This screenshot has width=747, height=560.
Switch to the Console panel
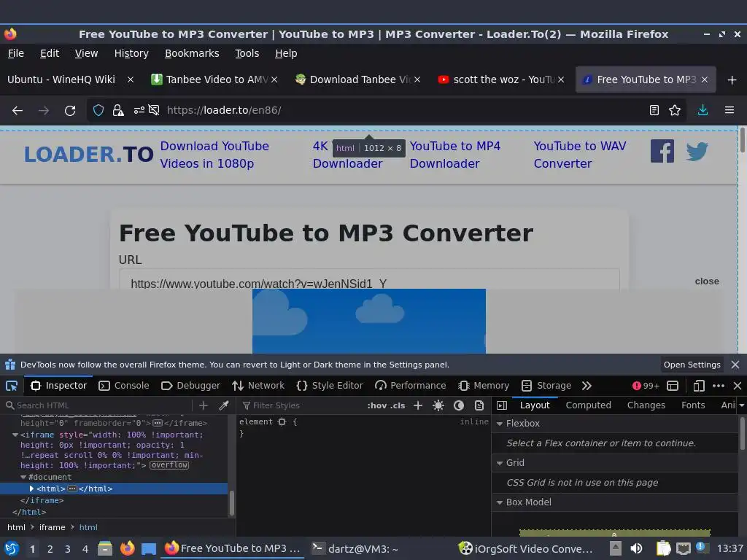click(x=124, y=386)
